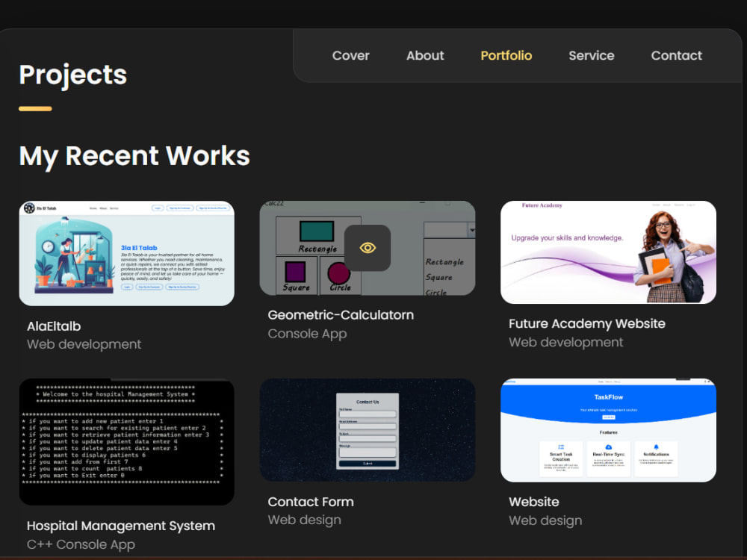Click Web design under Contact Form
The height and width of the screenshot is (560, 747).
(305, 520)
